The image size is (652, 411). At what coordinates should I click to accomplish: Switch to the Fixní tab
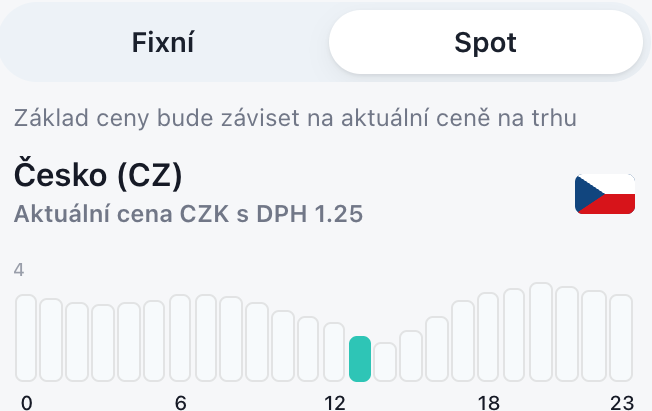163,43
